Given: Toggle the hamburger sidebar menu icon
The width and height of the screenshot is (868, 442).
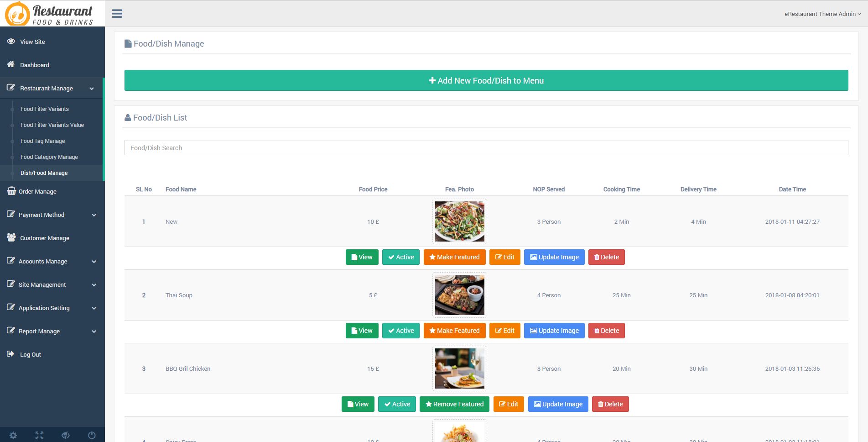Looking at the screenshot, I should tap(117, 14).
